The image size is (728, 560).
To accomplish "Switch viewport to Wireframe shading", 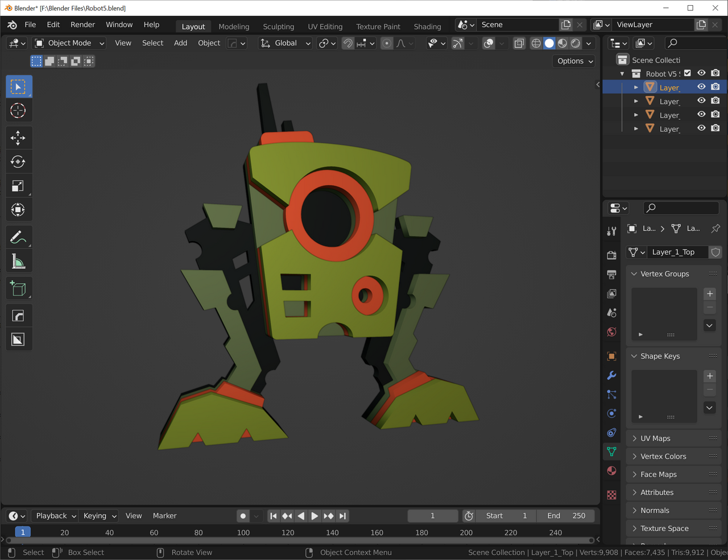I will 536,43.
